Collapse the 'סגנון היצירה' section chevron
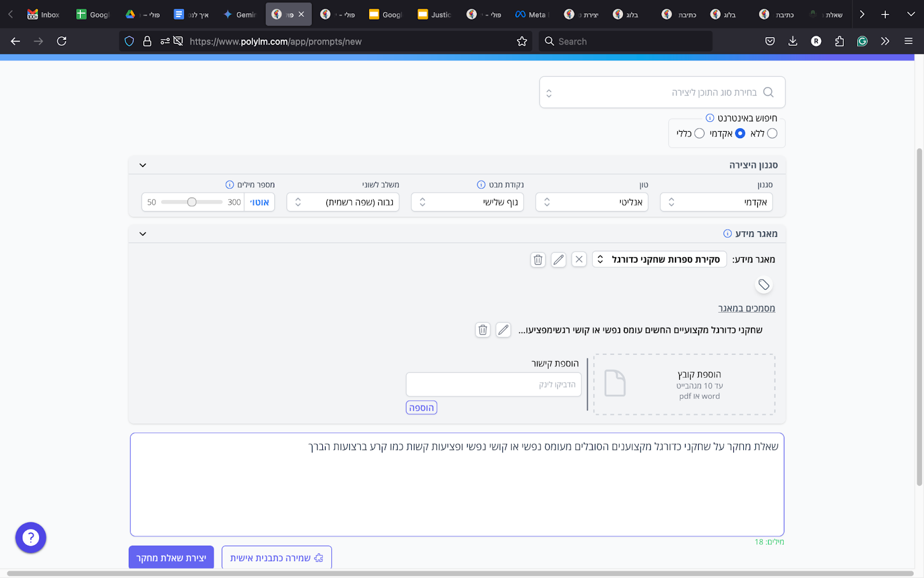924x578 pixels. pos(143,165)
